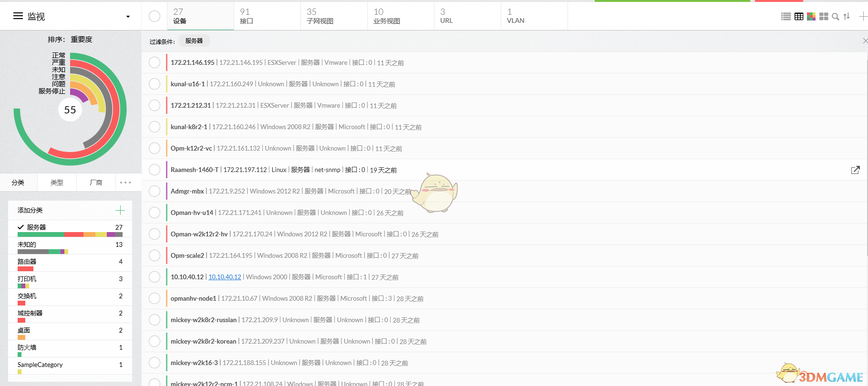Show more grouping options ellipsis
The image size is (868, 386).
pos(125,183)
